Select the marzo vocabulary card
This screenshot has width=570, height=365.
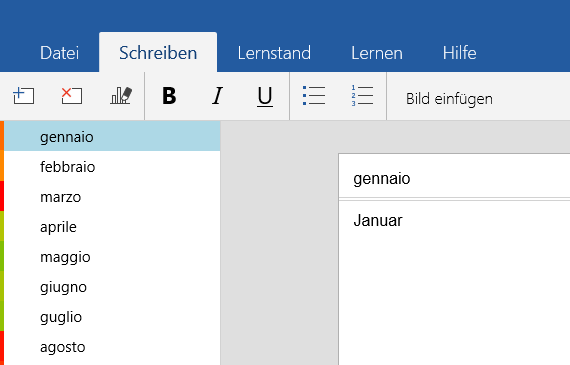pyautogui.click(x=112, y=197)
